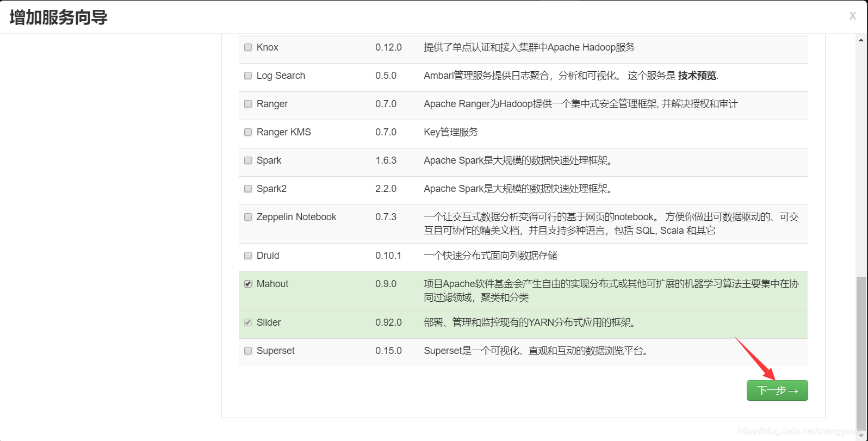Select the Zeppelin Notebook checkbox
The image size is (868, 441).
pos(248,217)
